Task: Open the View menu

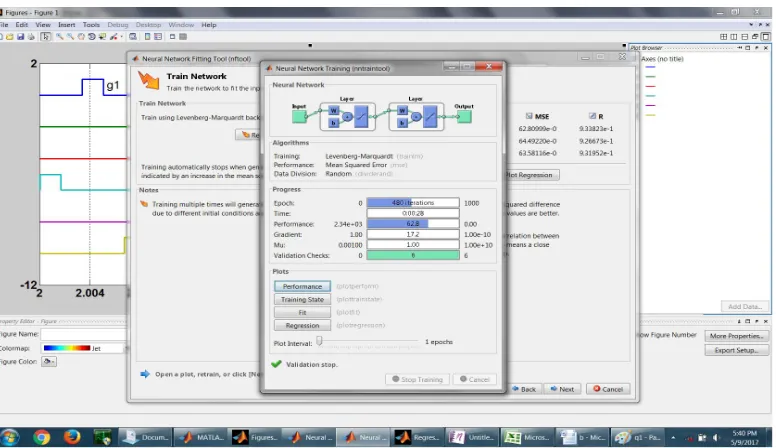Action: coord(43,25)
